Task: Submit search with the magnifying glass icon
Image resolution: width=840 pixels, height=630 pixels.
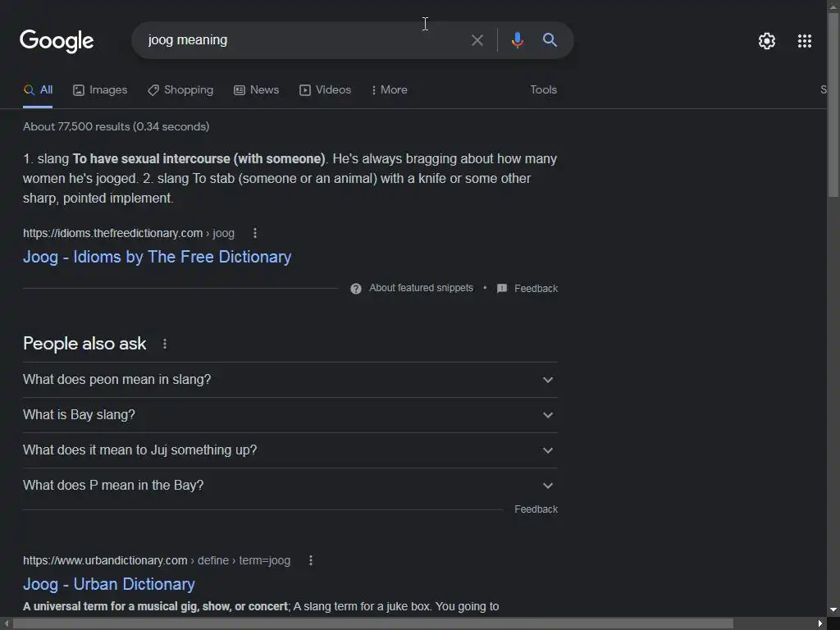Action: [x=550, y=40]
